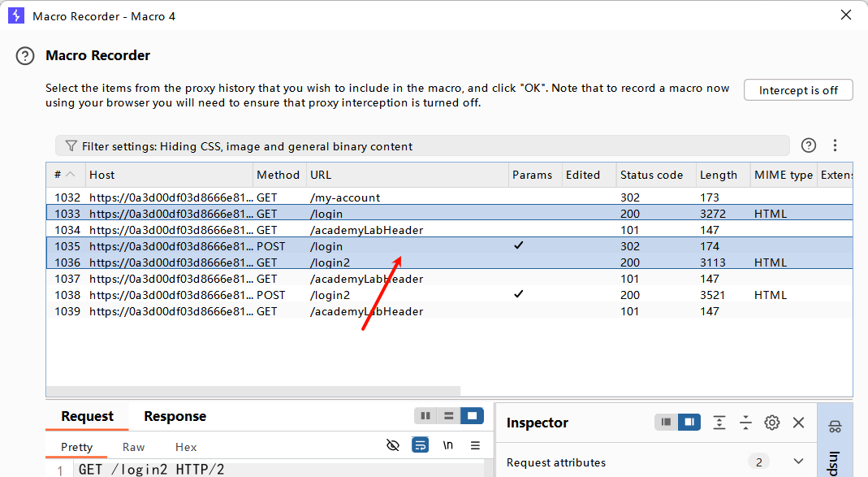Switch to the Response tab
The height and width of the screenshot is (477, 868).
175,416
